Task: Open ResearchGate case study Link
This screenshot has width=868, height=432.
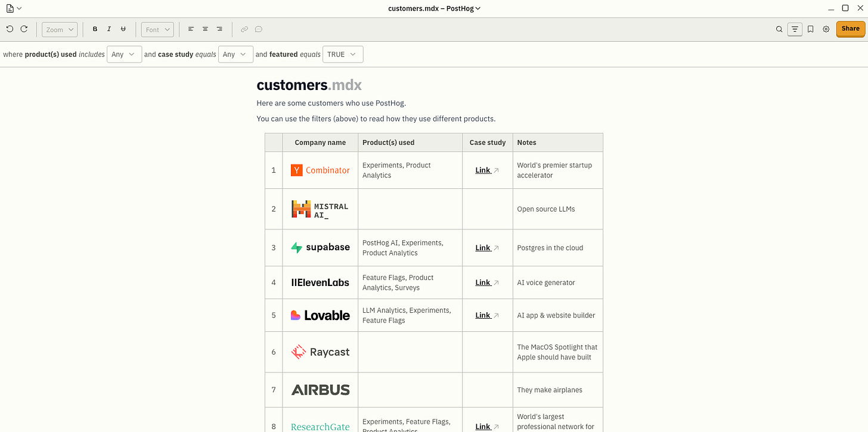Action: [487, 427]
